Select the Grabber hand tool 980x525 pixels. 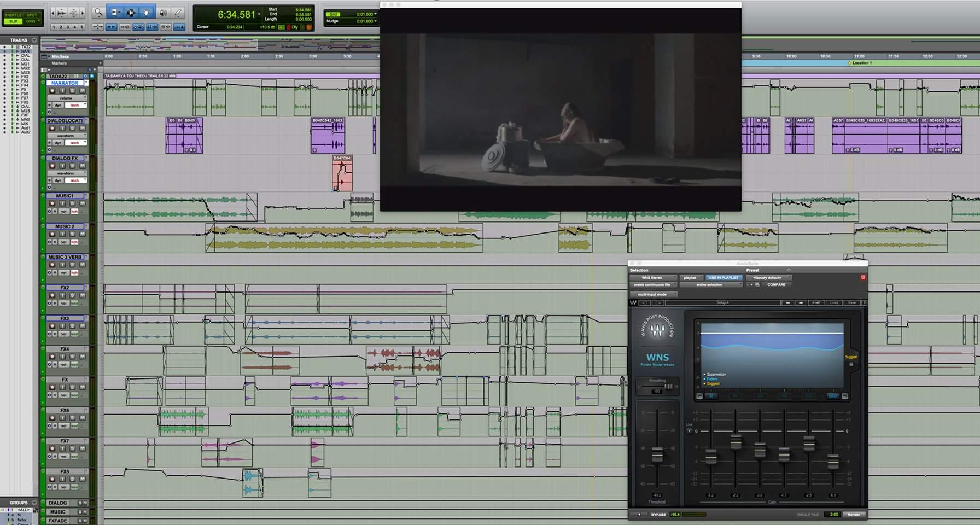(x=146, y=12)
